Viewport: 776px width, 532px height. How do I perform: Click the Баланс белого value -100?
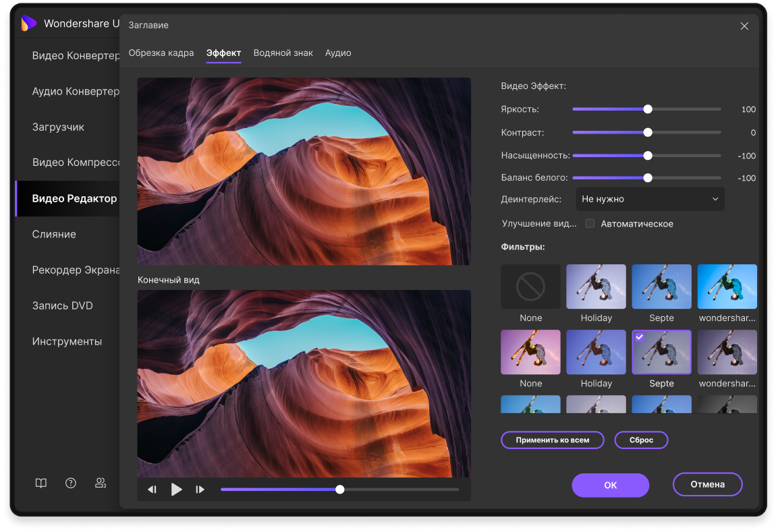(x=746, y=178)
